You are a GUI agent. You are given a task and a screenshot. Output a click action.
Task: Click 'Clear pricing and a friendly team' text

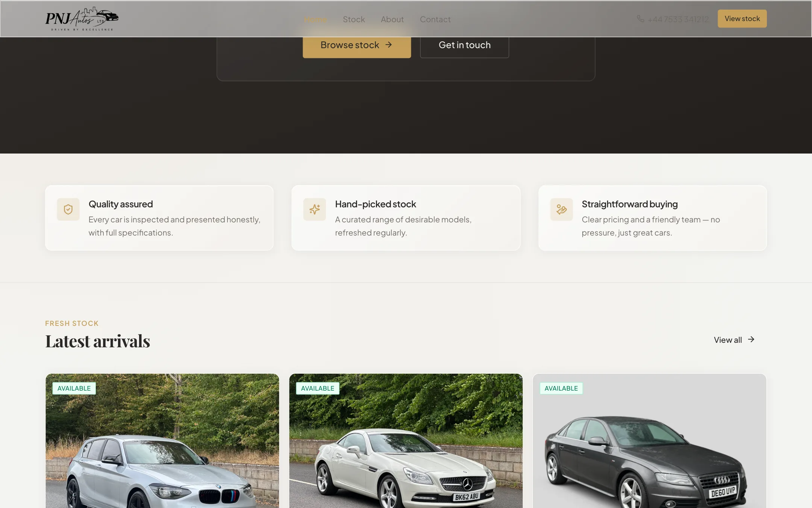[x=651, y=226]
